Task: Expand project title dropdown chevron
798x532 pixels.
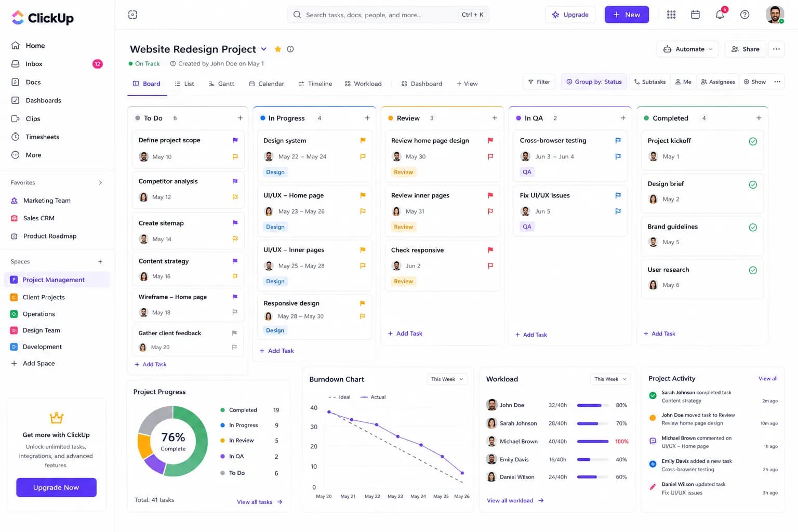Action: pos(264,49)
